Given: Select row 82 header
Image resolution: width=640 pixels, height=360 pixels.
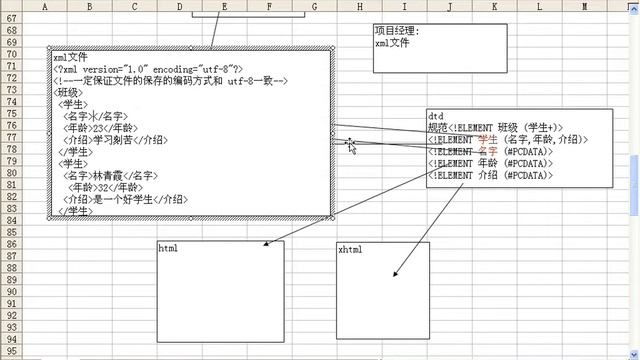Looking at the screenshot, I should (11, 197).
